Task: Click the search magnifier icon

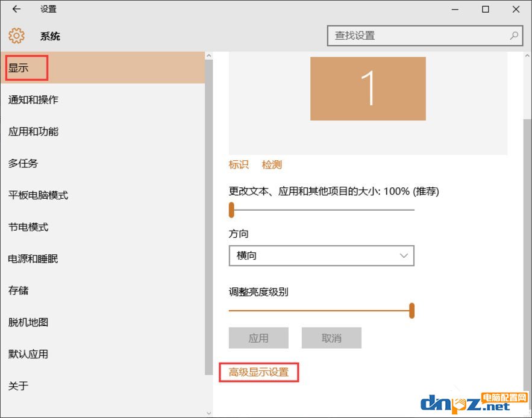Action: coord(514,36)
